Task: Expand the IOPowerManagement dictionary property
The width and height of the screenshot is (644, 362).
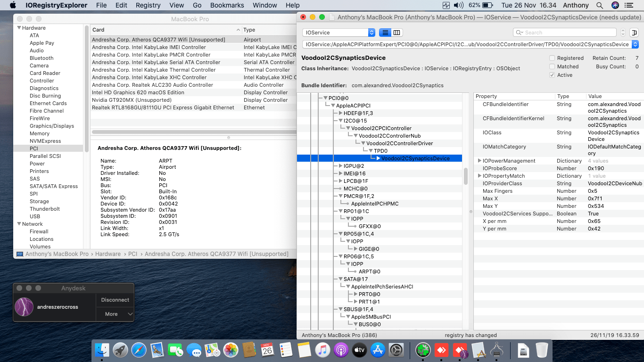Action: [x=479, y=161]
